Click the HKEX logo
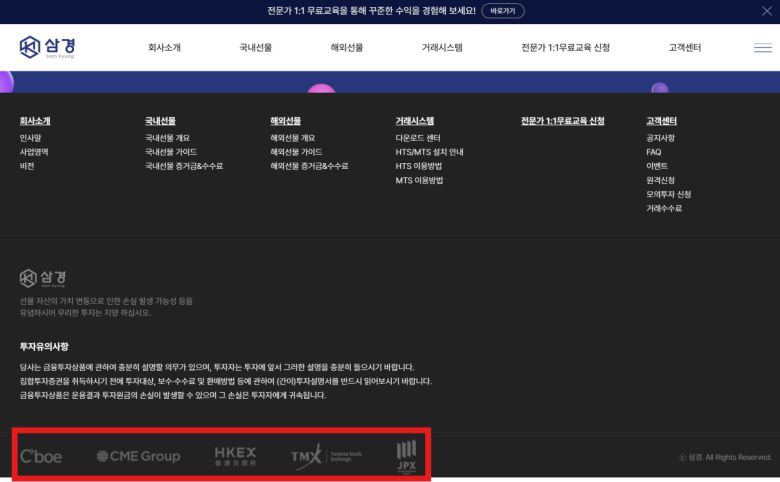780x482 pixels. tap(235, 456)
